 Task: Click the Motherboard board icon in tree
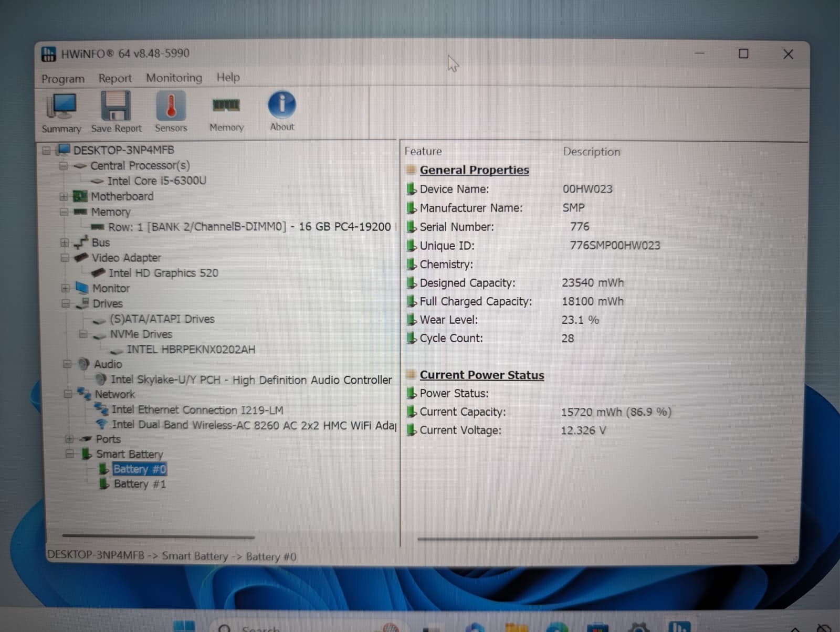pos(80,196)
